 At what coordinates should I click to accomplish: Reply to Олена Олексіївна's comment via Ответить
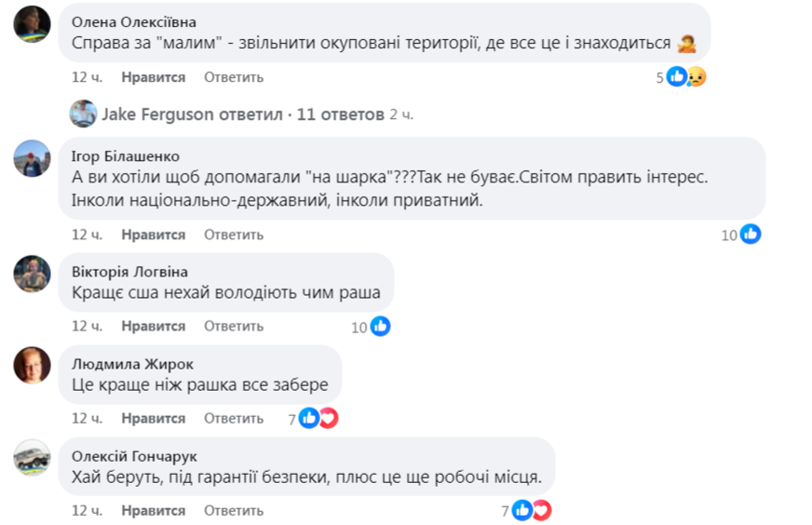tap(234, 78)
